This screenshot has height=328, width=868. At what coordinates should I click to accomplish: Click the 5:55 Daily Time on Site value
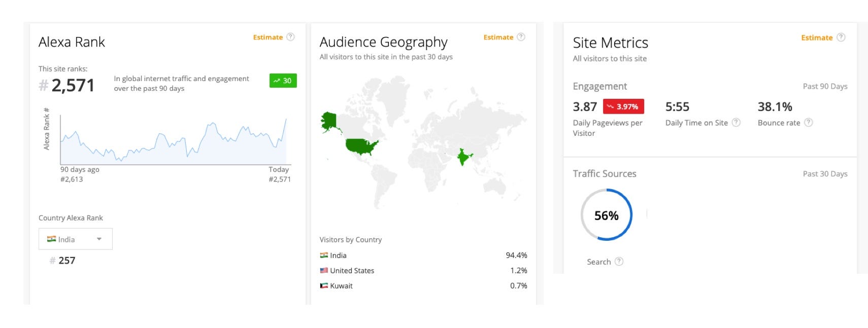677,106
